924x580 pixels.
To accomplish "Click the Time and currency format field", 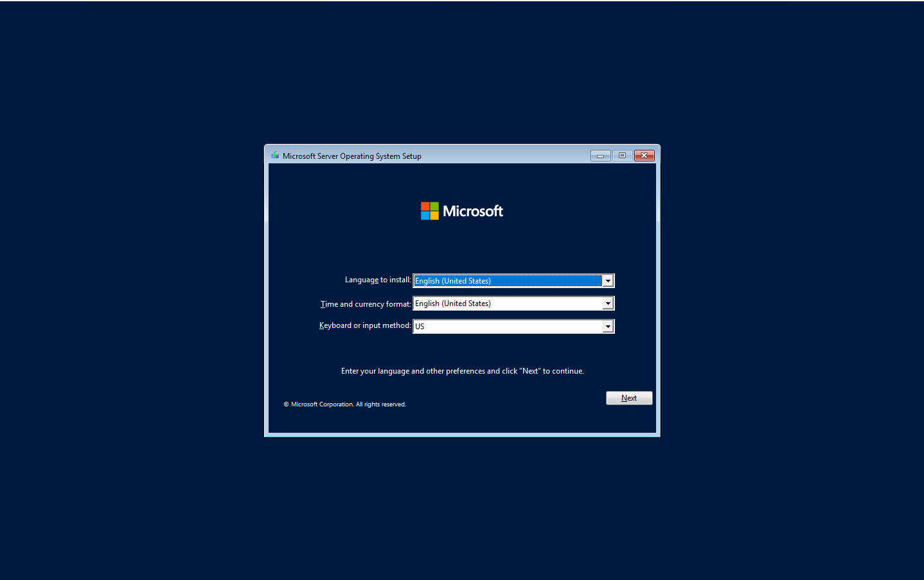I will tap(508, 304).
